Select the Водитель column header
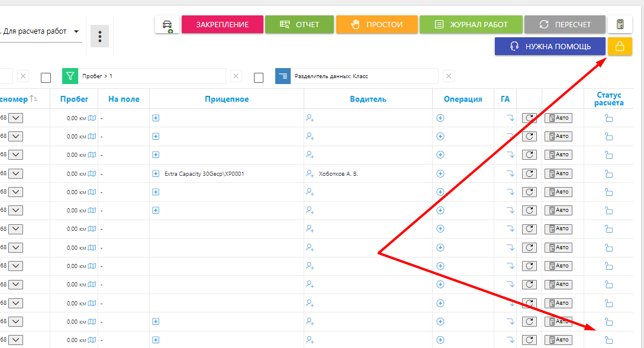This screenshot has width=644, height=348. coord(368,99)
